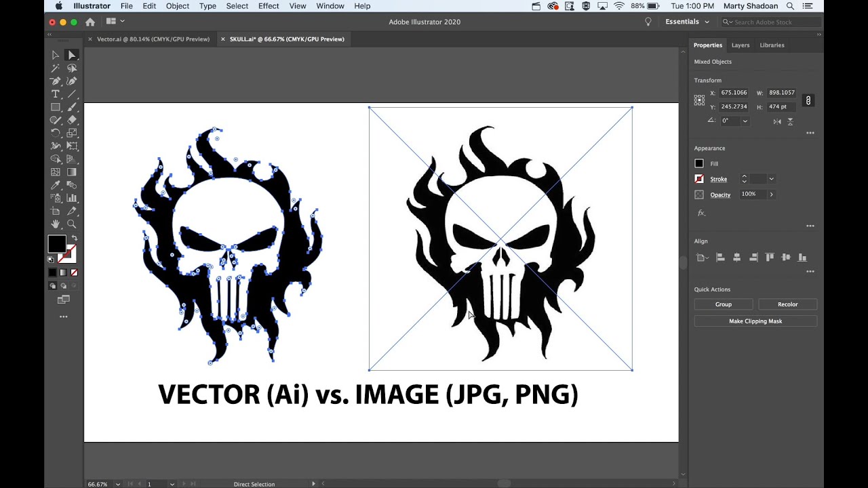Select the Pen tool
This screenshot has height=488, width=868.
[56, 81]
